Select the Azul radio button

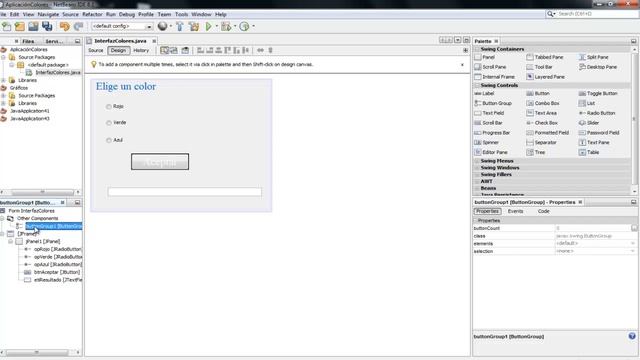[114, 140]
